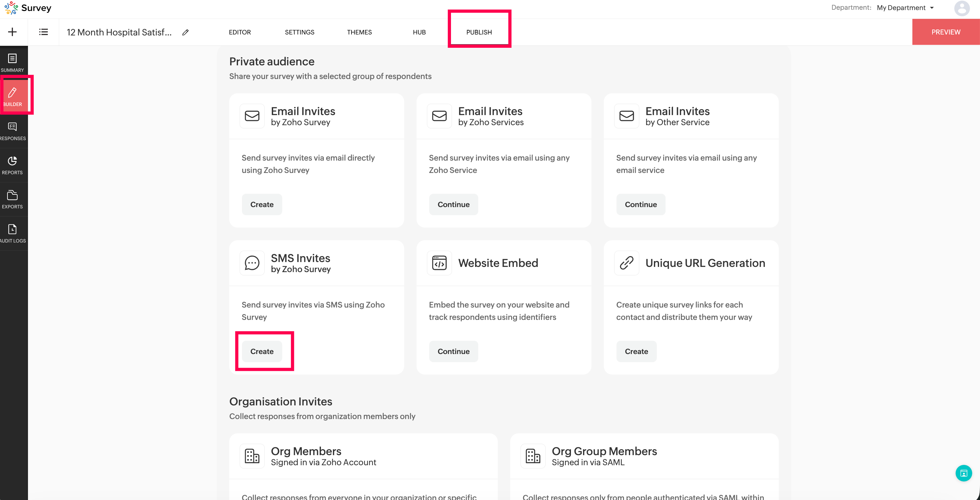Click the 'Signed in via SAML' subtitle
This screenshot has height=500, width=980.
pos(588,462)
